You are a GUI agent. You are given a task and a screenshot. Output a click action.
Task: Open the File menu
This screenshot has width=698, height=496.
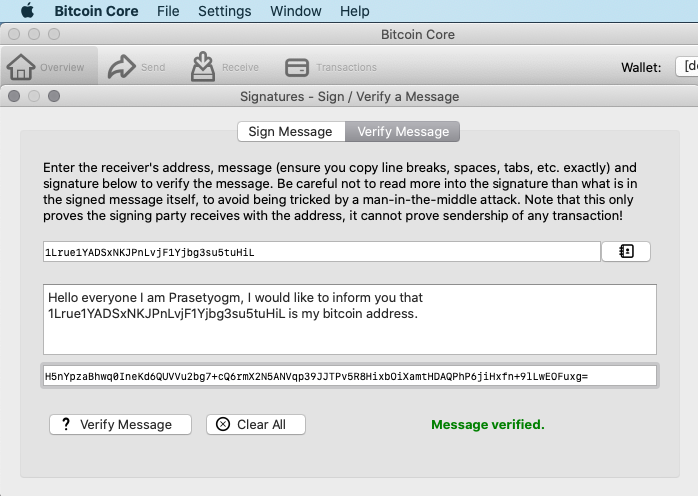tap(168, 11)
